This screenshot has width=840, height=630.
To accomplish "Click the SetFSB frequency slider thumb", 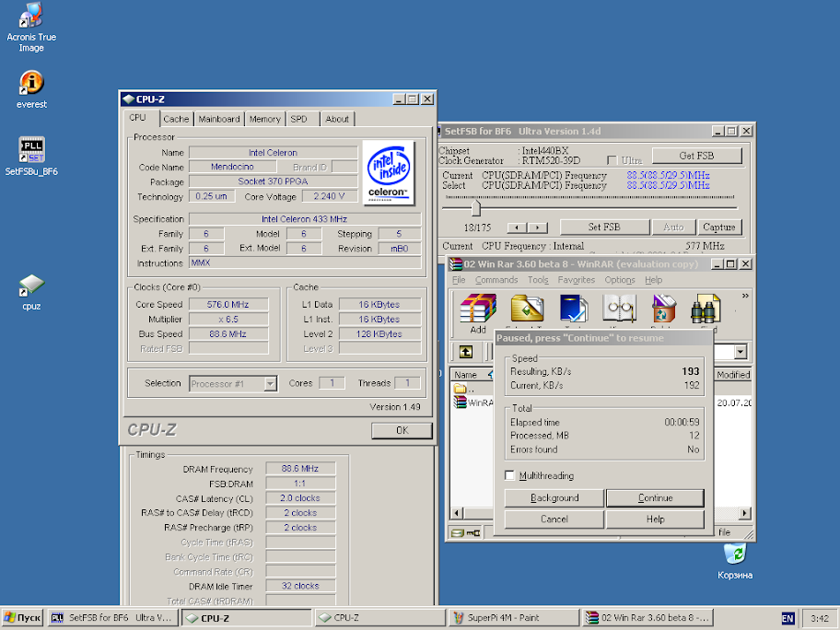I will pos(475,207).
